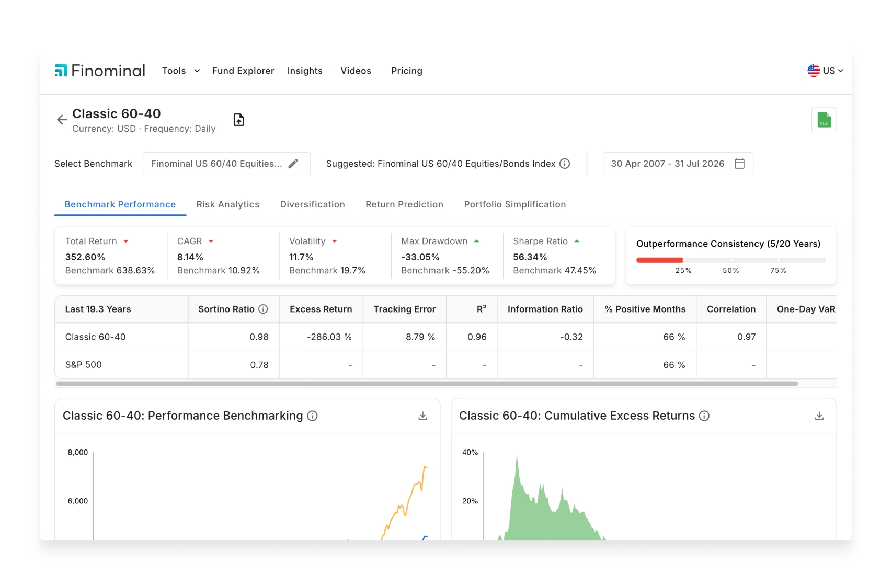The height and width of the screenshot is (588, 892).
Task: Click the 8.79 % tracking error value
Action: pyautogui.click(x=420, y=337)
